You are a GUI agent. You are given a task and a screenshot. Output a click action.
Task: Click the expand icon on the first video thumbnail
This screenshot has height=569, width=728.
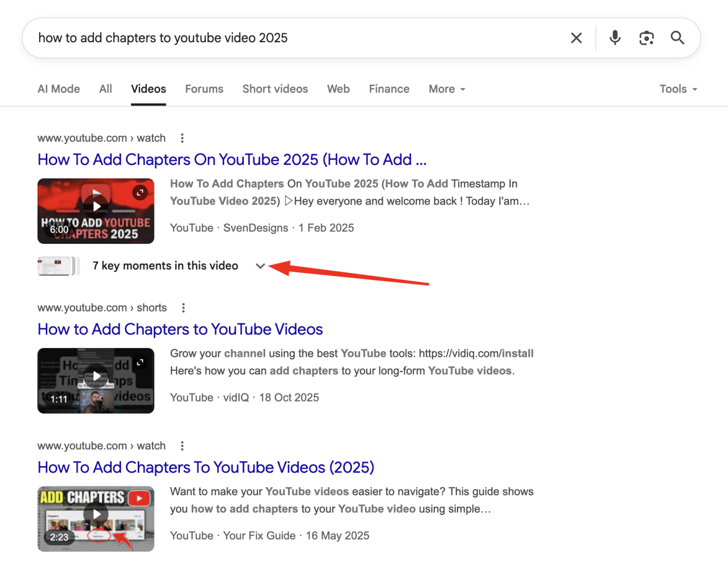pyautogui.click(x=139, y=192)
